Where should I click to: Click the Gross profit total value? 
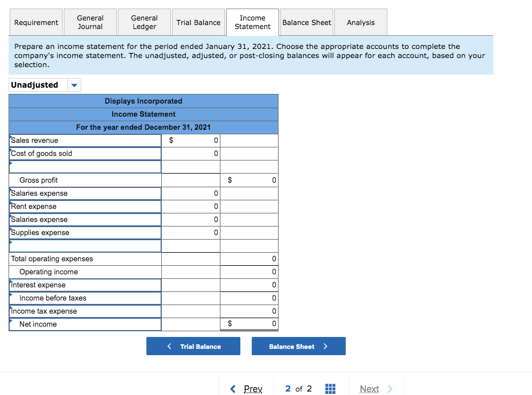click(x=249, y=180)
